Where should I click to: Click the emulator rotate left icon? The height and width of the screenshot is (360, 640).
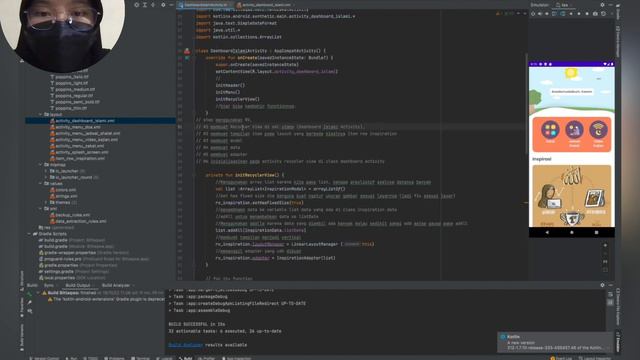(554, 13)
